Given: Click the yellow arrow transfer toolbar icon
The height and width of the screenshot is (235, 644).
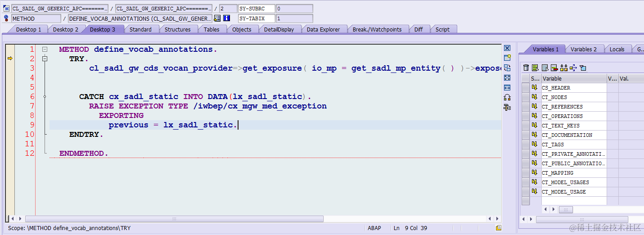Looking at the screenshot, I should [x=573, y=68].
